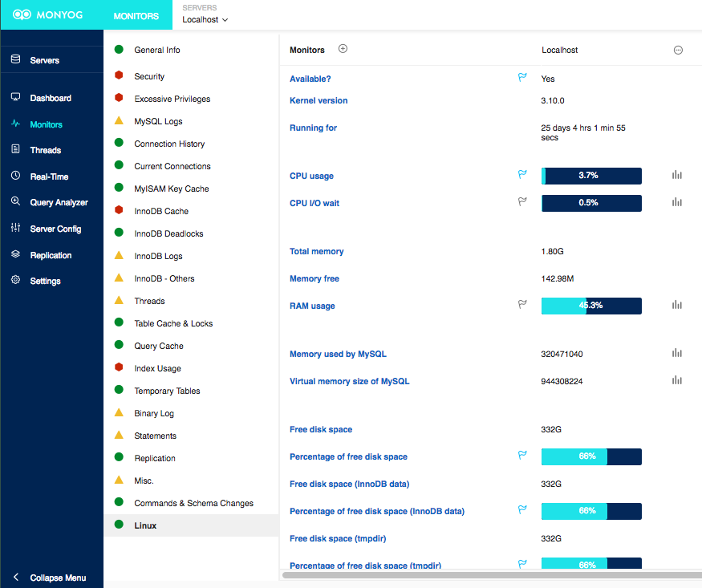
Task: Show the CPU I/O wait chart icon
Action: pos(677,202)
